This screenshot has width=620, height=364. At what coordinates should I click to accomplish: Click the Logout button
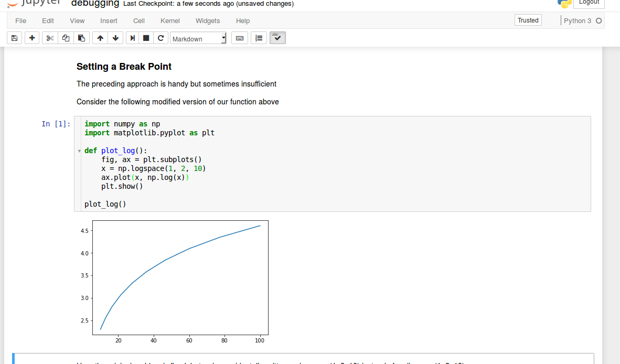tap(589, 3)
